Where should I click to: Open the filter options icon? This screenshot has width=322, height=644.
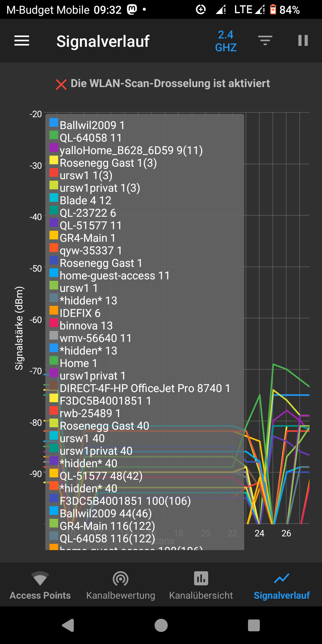(265, 41)
